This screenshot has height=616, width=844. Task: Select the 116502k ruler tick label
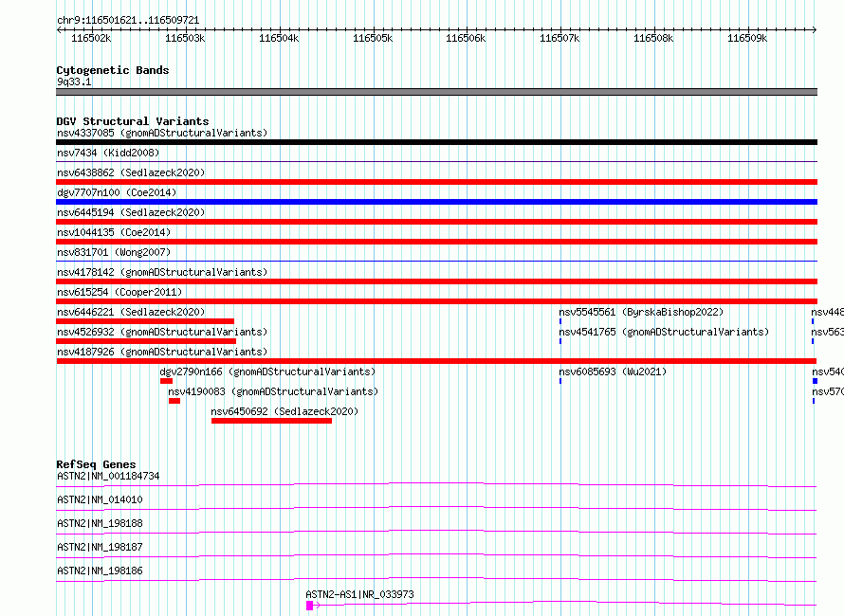point(91,38)
